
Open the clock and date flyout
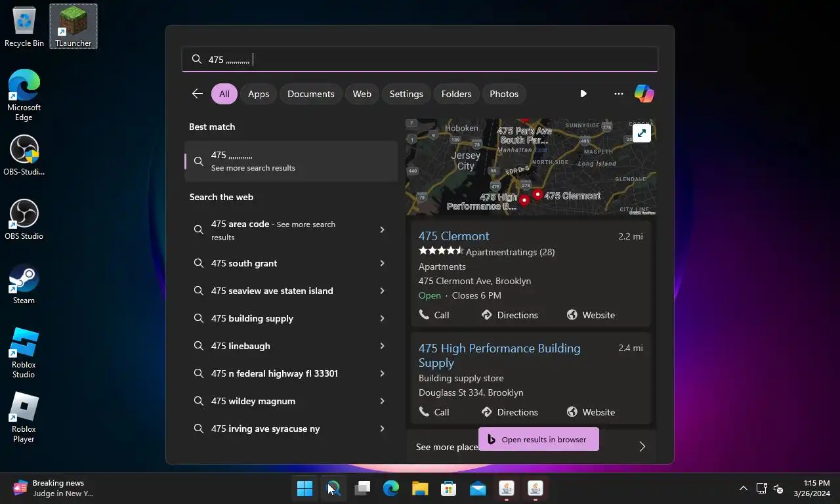click(x=812, y=488)
